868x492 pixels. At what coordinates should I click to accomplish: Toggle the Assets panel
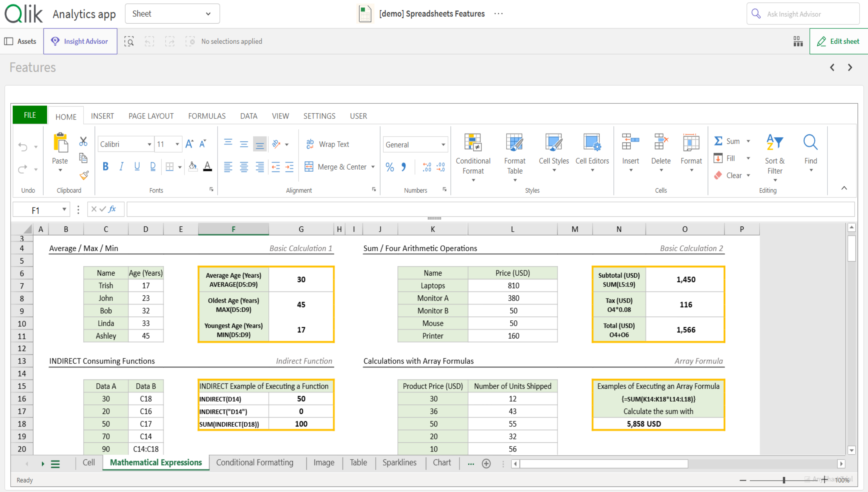tap(20, 41)
